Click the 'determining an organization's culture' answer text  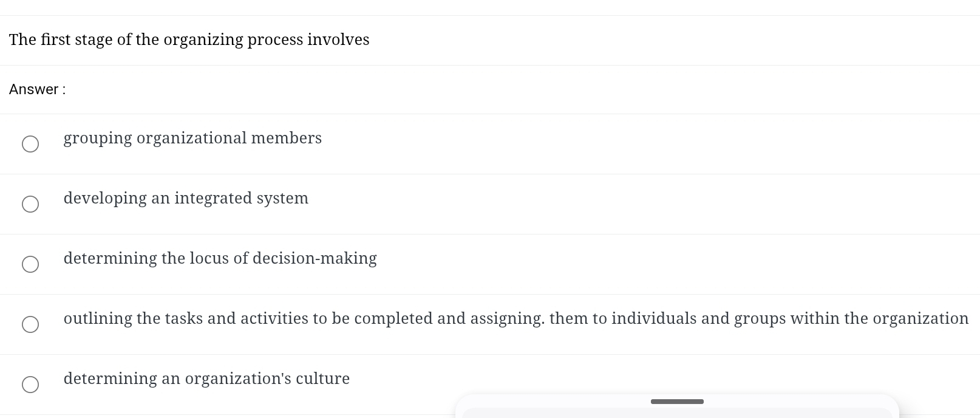point(206,379)
